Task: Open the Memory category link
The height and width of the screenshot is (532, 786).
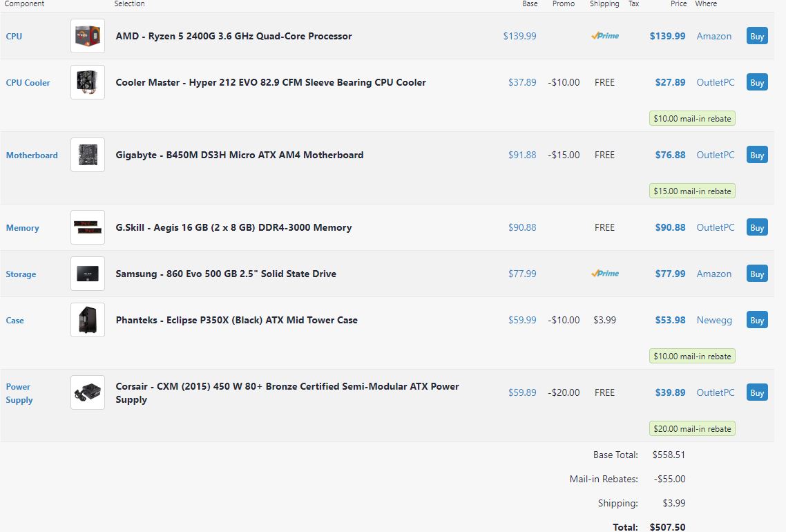Action: coord(22,228)
